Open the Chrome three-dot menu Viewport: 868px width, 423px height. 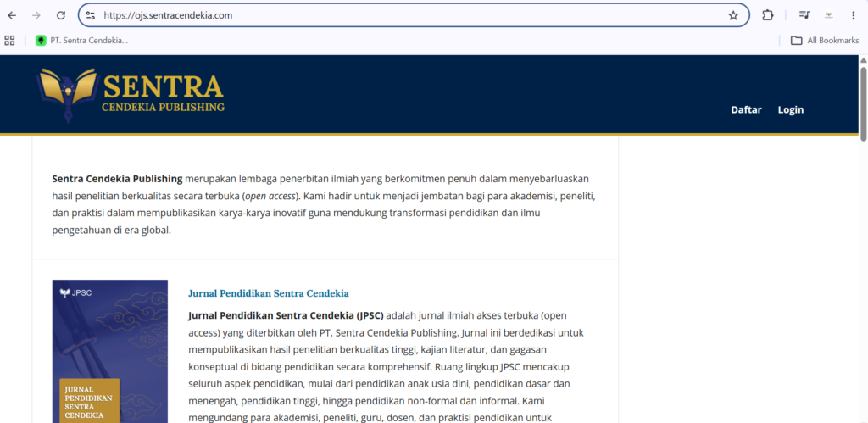(853, 15)
